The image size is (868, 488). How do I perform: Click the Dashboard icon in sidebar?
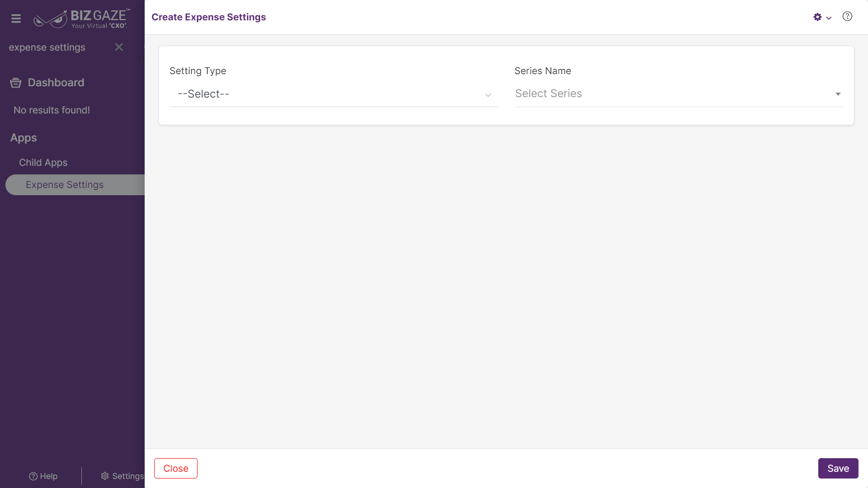point(16,83)
